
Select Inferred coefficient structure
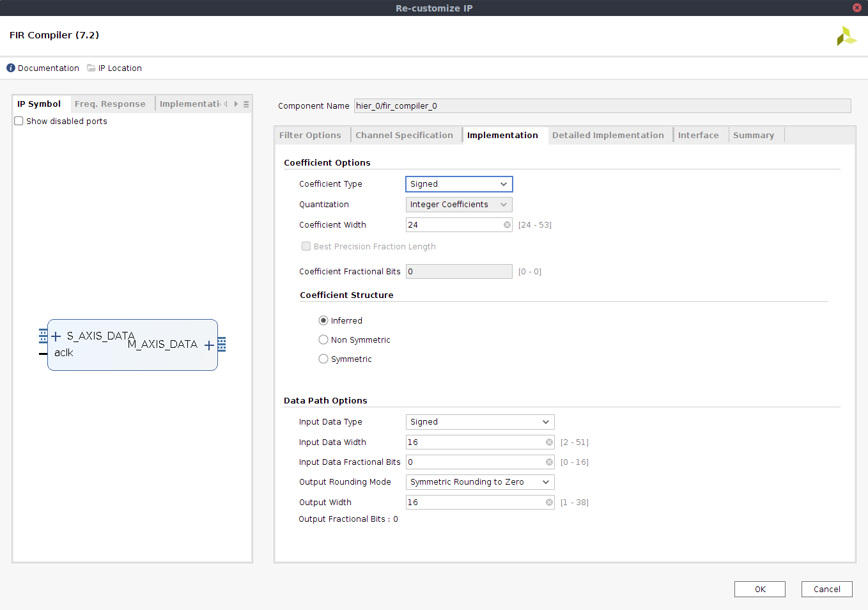tap(323, 320)
